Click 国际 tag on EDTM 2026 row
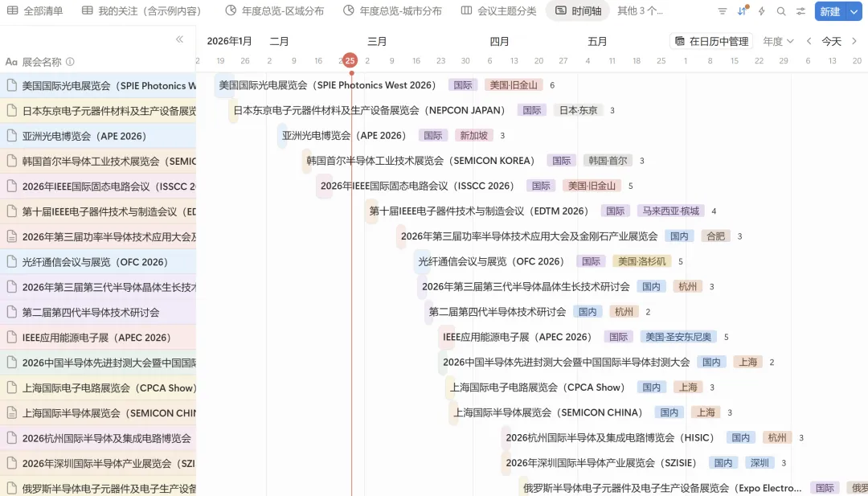The height and width of the screenshot is (496, 868). point(615,211)
